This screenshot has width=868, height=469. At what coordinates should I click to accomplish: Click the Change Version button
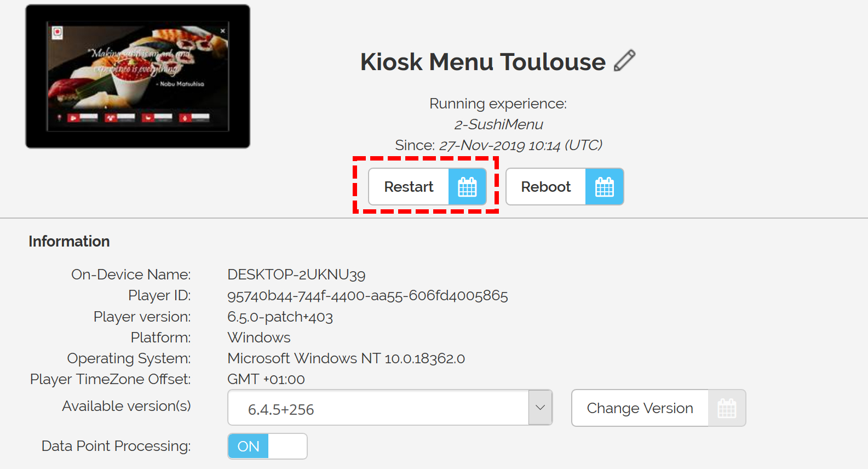640,408
